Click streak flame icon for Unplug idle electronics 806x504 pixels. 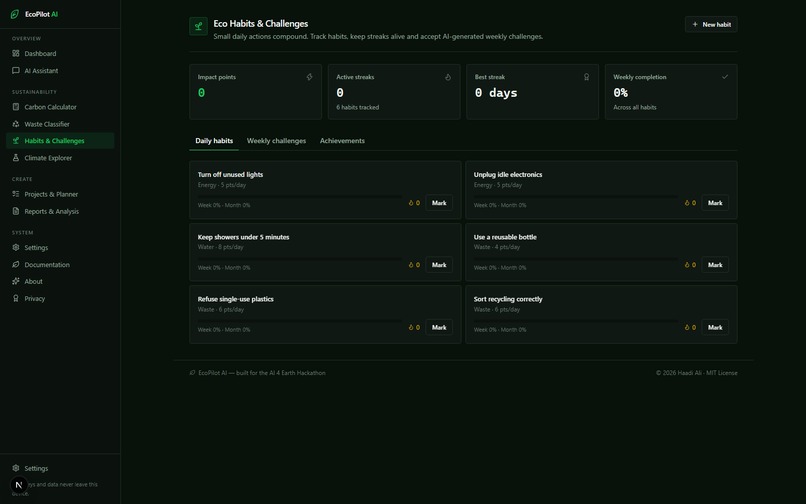click(687, 203)
